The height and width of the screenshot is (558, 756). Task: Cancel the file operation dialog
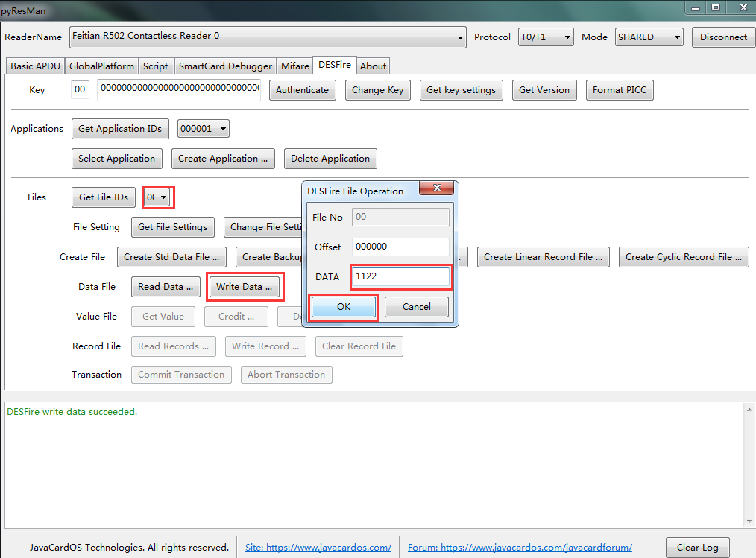point(417,307)
